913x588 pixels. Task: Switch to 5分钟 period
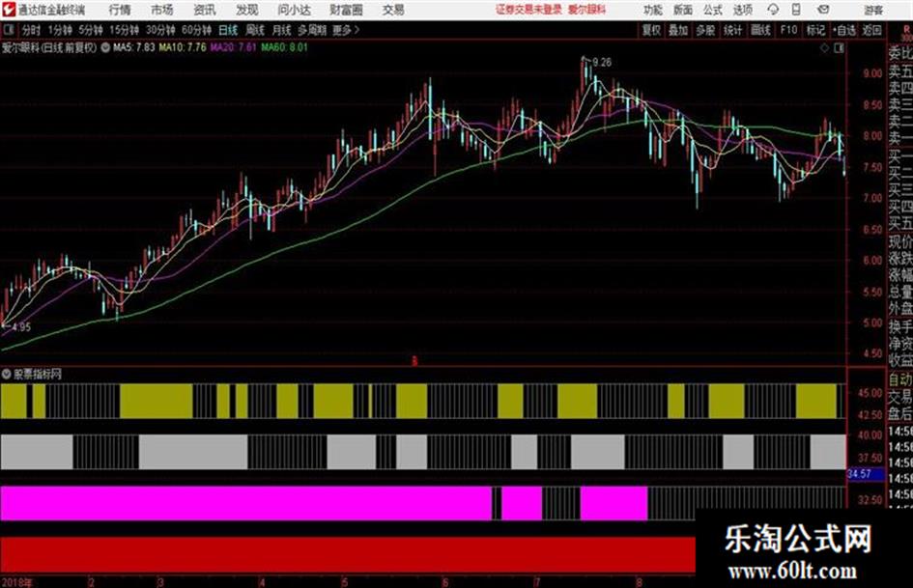coord(90,30)
